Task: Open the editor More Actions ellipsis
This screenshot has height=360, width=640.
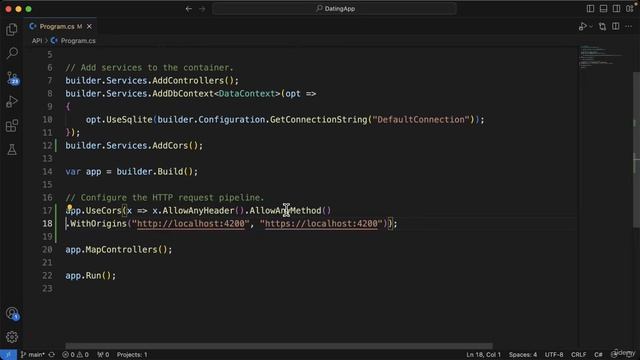Action: click(629, 27)
